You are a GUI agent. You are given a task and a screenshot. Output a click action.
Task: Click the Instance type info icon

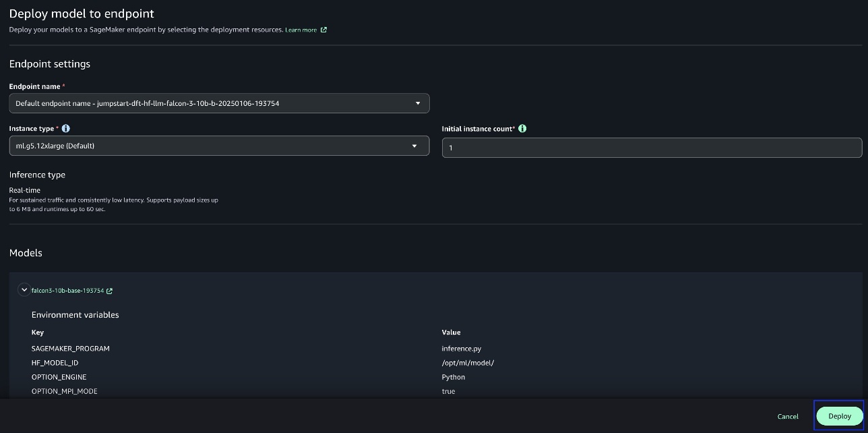(x=65, y=128)
